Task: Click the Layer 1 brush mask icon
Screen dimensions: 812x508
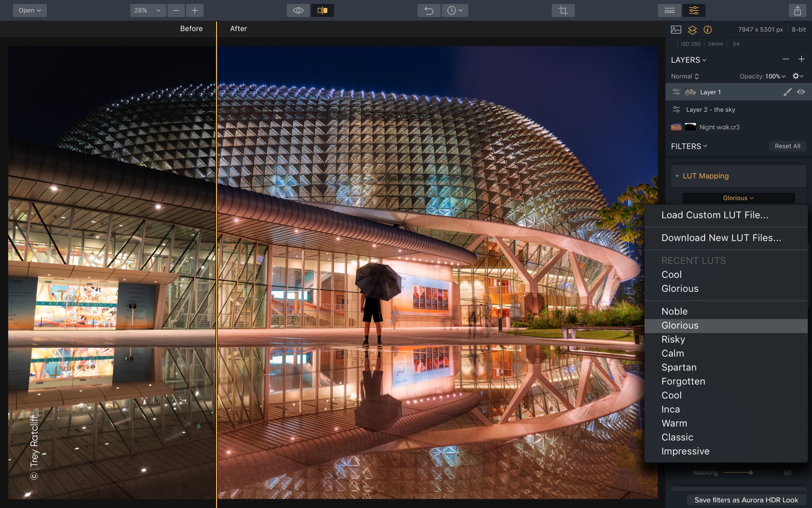Action: [x=787, y=92]
